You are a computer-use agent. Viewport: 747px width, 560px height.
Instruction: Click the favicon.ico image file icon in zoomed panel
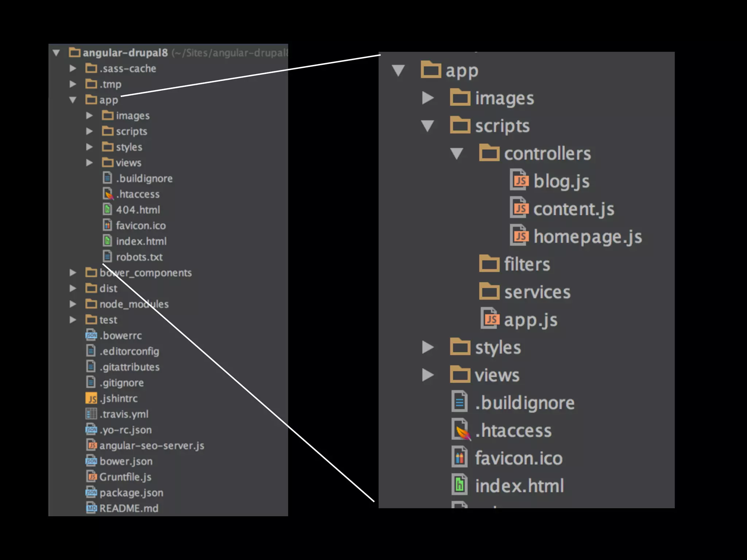point(460,458)
